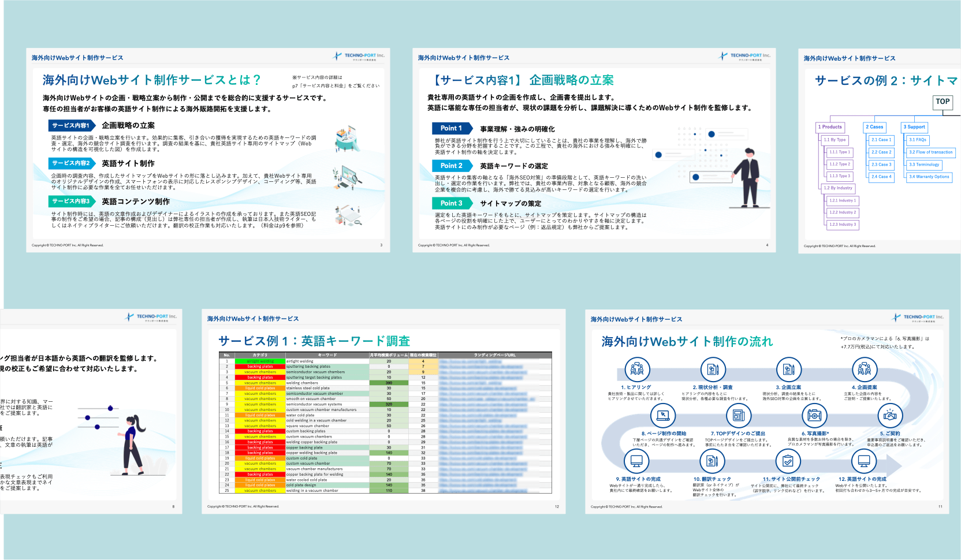
Task: Click the document icon for 3. 企画立案
Action: [x=789, y=369]
